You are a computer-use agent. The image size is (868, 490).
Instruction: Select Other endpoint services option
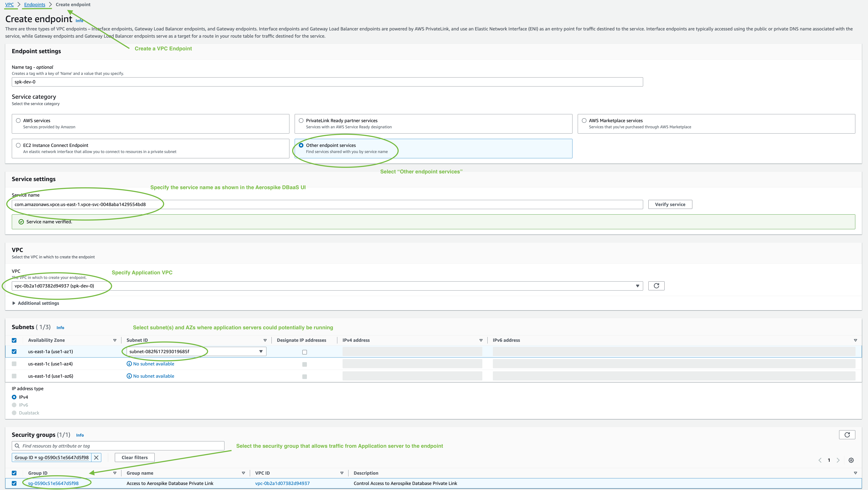pyautogui.click(x=301, y=145)
